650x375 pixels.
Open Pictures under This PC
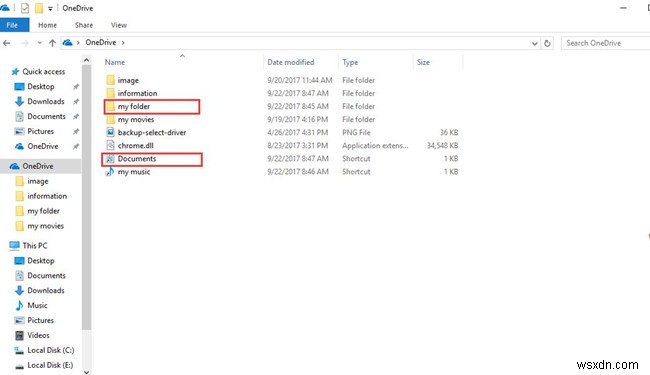click(40, 320)
